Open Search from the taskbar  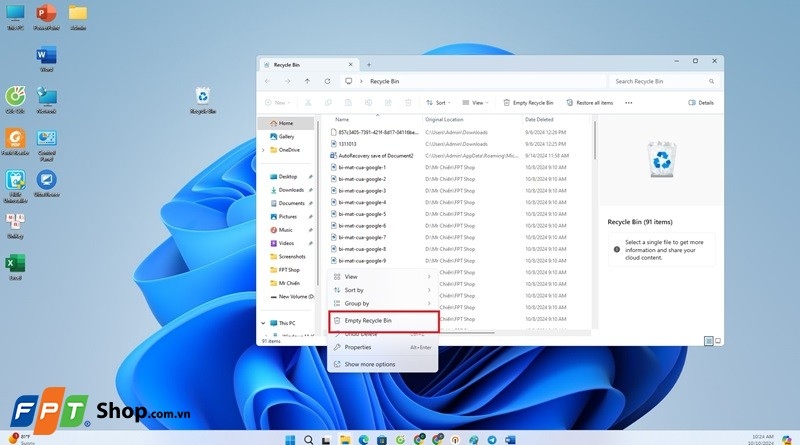(308, 439)
